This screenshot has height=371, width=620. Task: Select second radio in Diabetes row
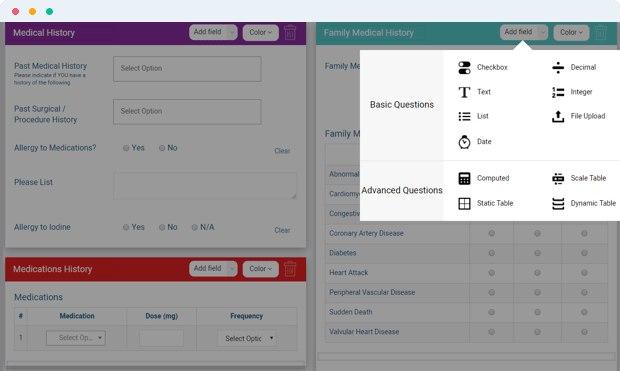(x=537, y=253)
